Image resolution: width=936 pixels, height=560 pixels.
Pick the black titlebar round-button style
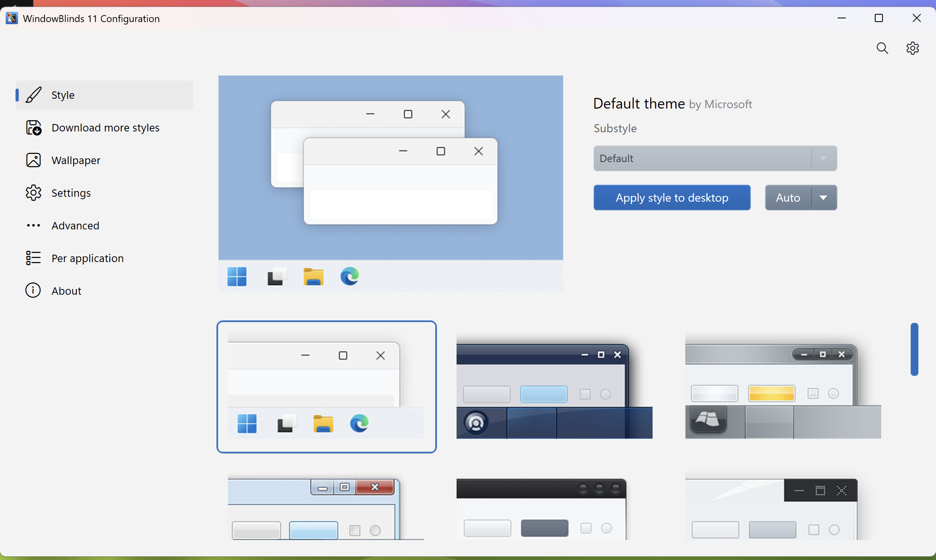point(541,508)
